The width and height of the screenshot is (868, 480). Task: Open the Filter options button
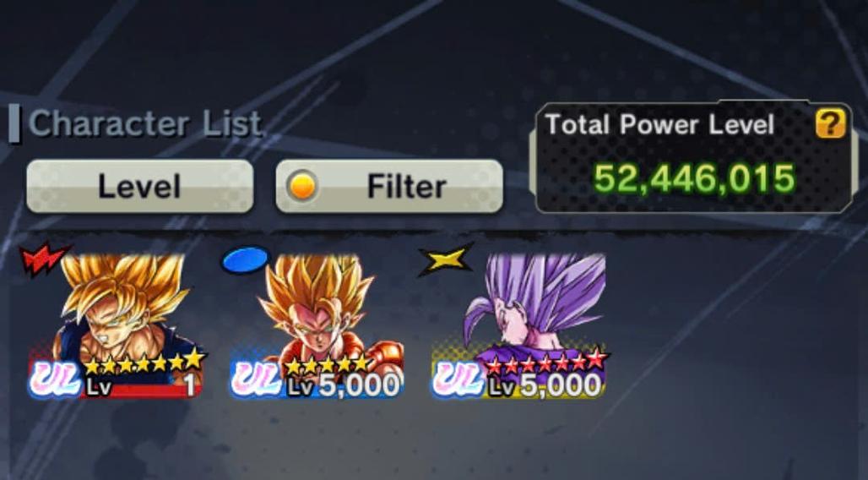[389, 186]
